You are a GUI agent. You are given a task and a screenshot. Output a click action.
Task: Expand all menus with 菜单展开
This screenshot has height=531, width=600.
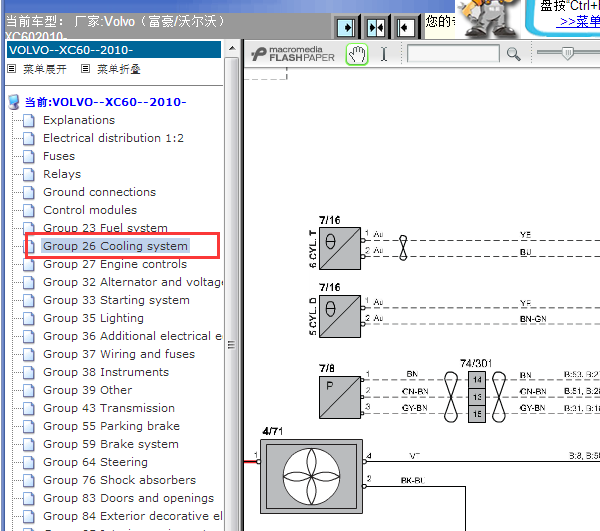(45, 69)
